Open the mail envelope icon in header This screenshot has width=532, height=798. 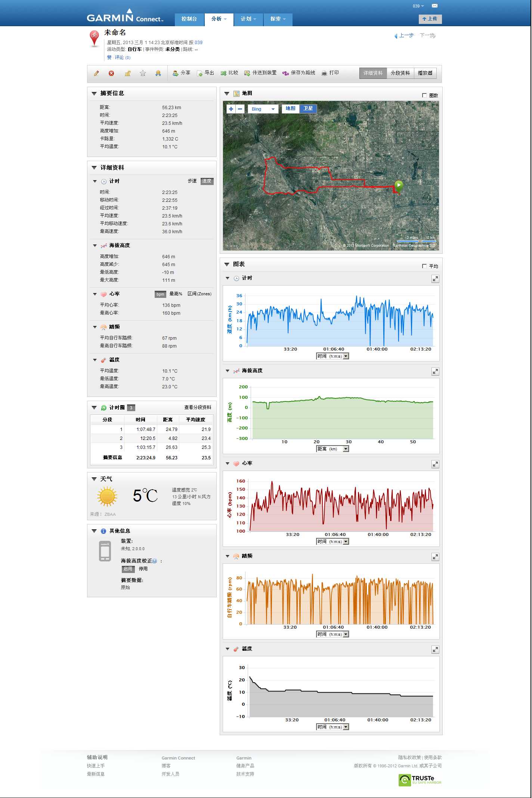[x=434, y=6]
